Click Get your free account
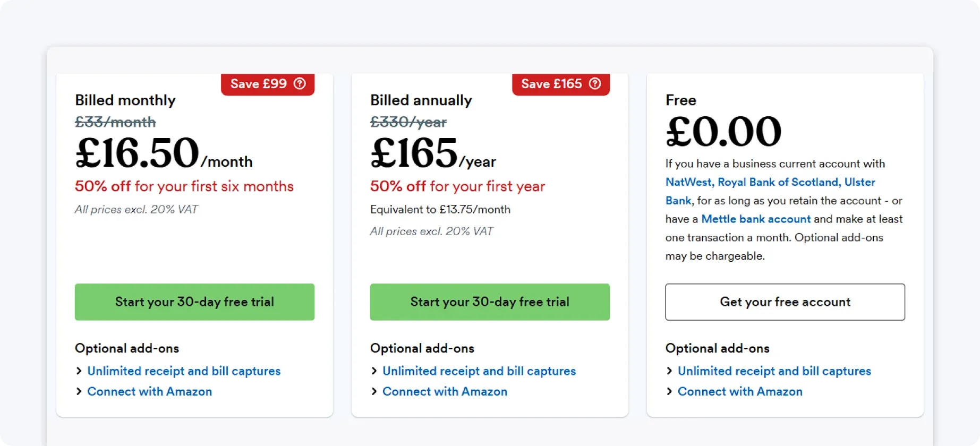 (x=785, y=302)
